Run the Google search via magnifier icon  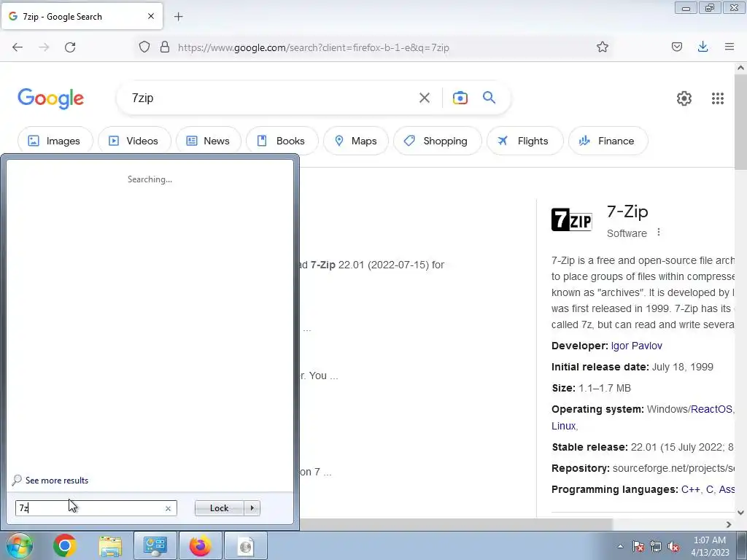[489, 98]
